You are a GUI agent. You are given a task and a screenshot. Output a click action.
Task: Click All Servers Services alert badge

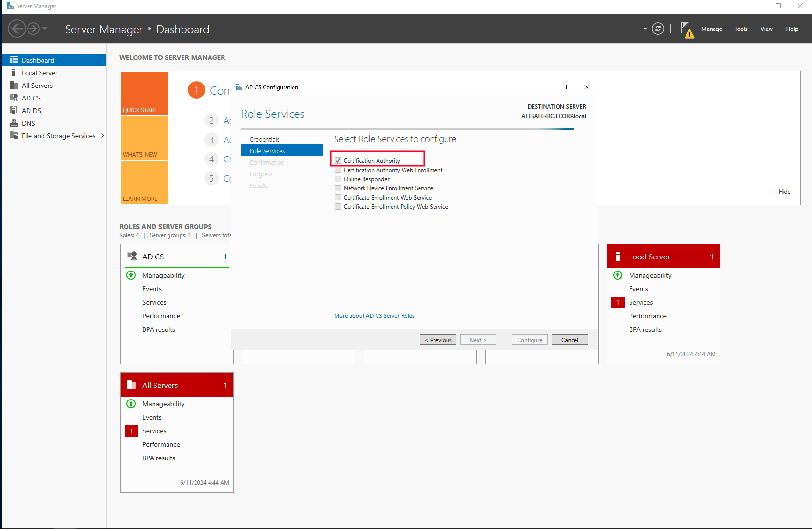(131, 431)
